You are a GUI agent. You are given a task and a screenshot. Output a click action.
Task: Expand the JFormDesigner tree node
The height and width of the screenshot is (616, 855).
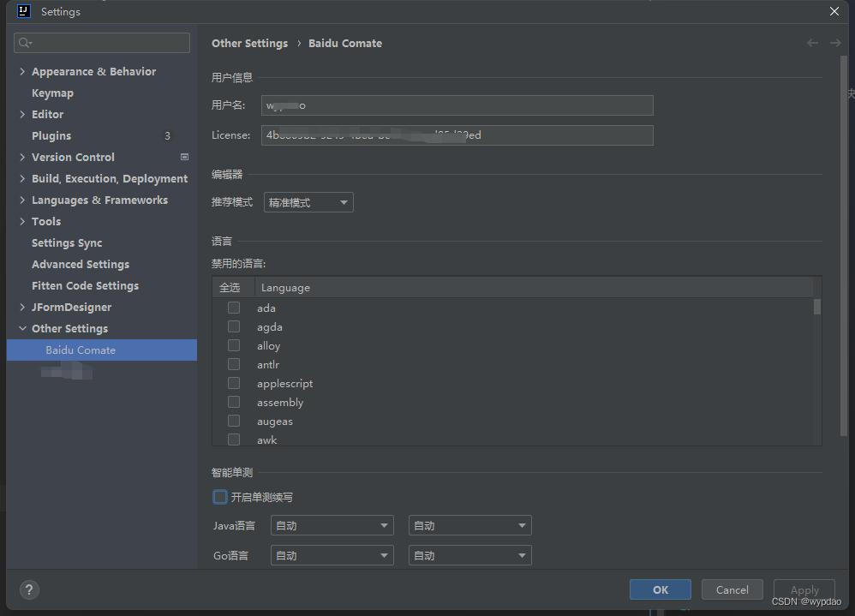[22, 307]
